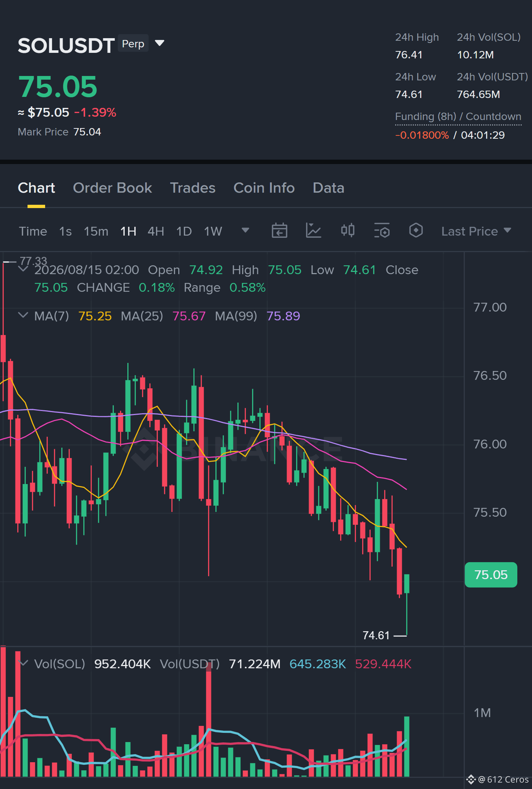Tap the funding rate -0.01800%
Image resolution: width=532 pixels, height=789 pixels.
[422, 135]
